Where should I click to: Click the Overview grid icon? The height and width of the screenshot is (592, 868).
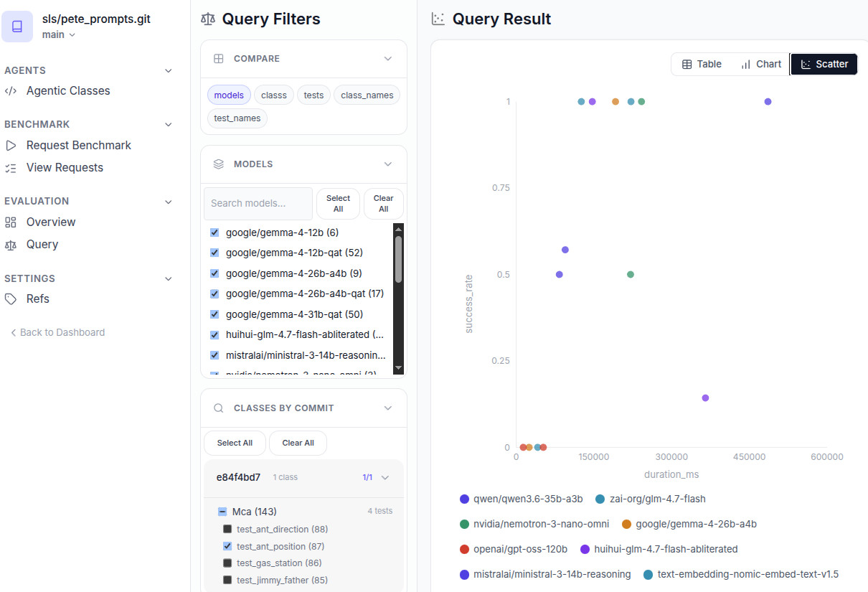click(11, 222)
